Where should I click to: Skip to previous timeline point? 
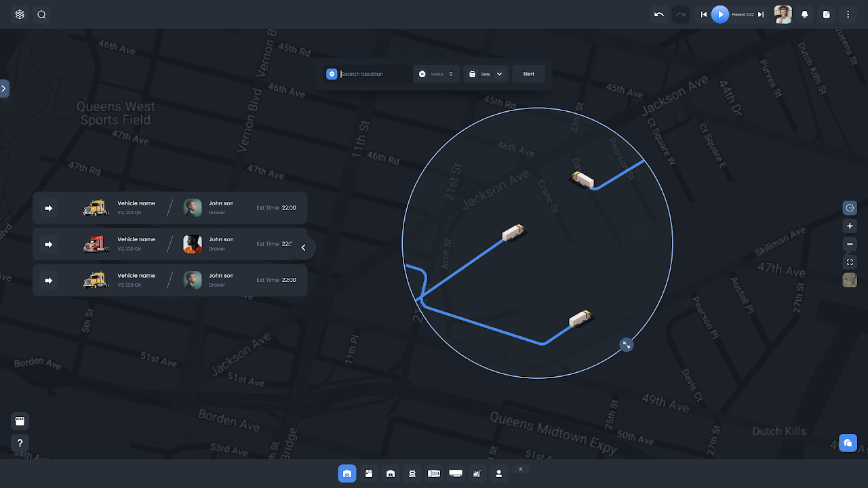pyautogui.click(x=704, y=14)
